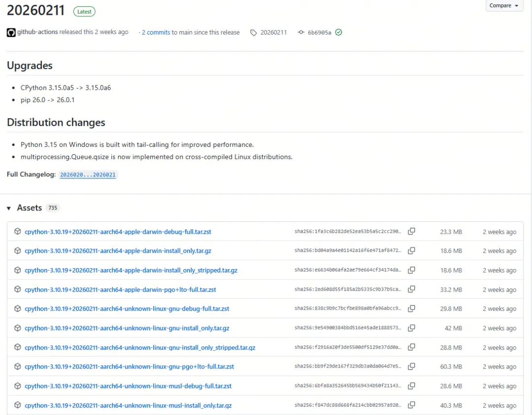Click the Assets count badge 735
This screenshot has height=415, width=532.
53,208
